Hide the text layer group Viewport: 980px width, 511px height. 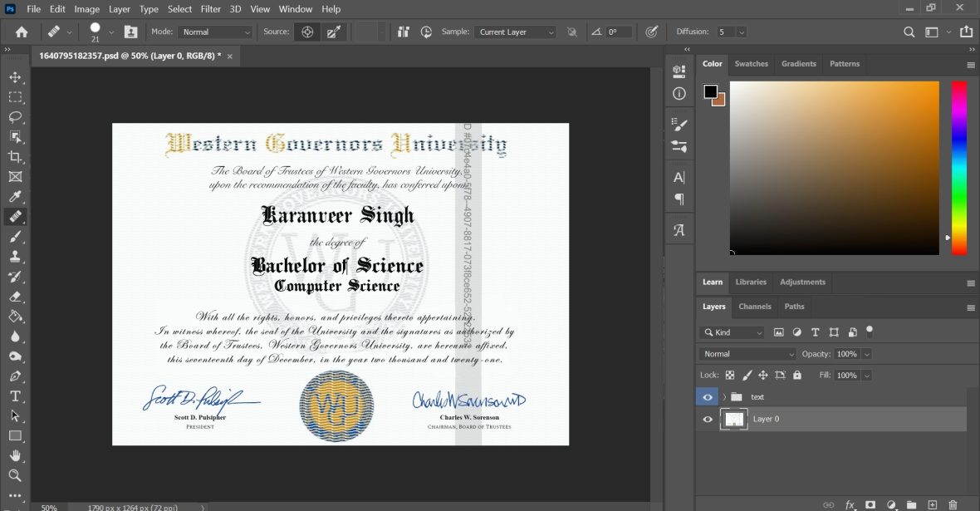click(707, 396)
